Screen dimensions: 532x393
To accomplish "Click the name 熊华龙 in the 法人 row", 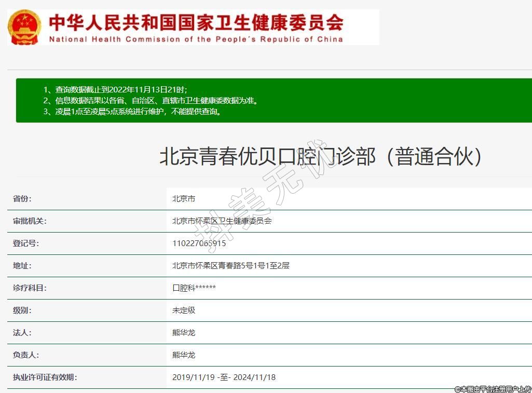I will click(x=184, y=333).
